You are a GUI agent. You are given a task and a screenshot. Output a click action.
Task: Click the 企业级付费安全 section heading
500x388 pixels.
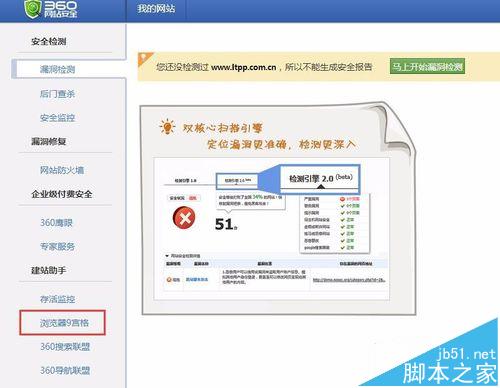[62, 194]
